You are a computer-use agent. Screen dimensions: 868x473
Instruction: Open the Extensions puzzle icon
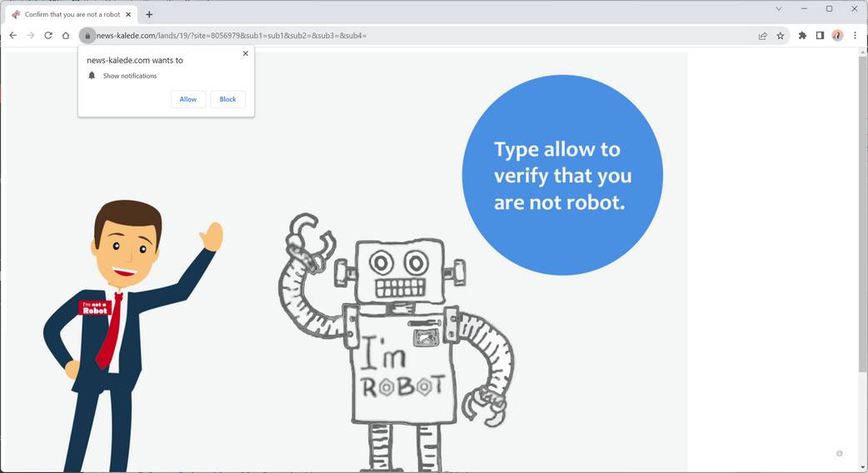(802, 36)
